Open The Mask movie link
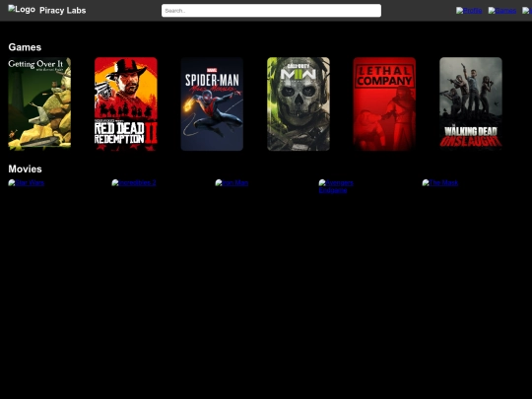This screenshot has height=399, width=532. tap(439, 183)
